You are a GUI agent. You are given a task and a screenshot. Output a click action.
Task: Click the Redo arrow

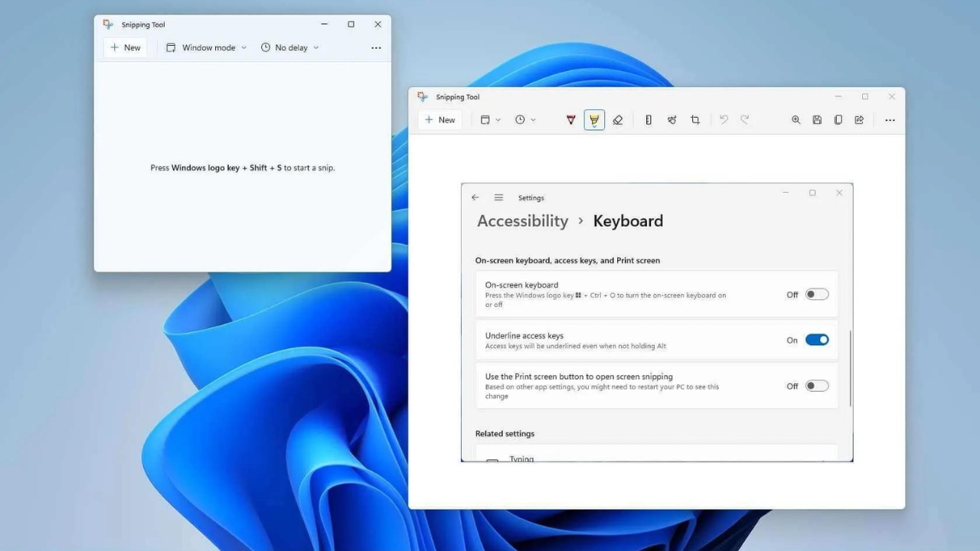(x=745, y=120)
